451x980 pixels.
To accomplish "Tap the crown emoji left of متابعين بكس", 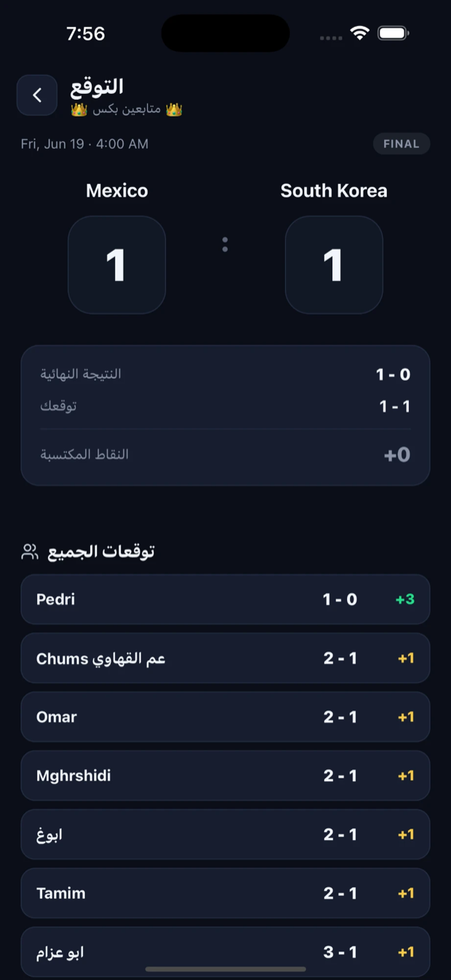I will pyautogui.click(x=79, y=110).
